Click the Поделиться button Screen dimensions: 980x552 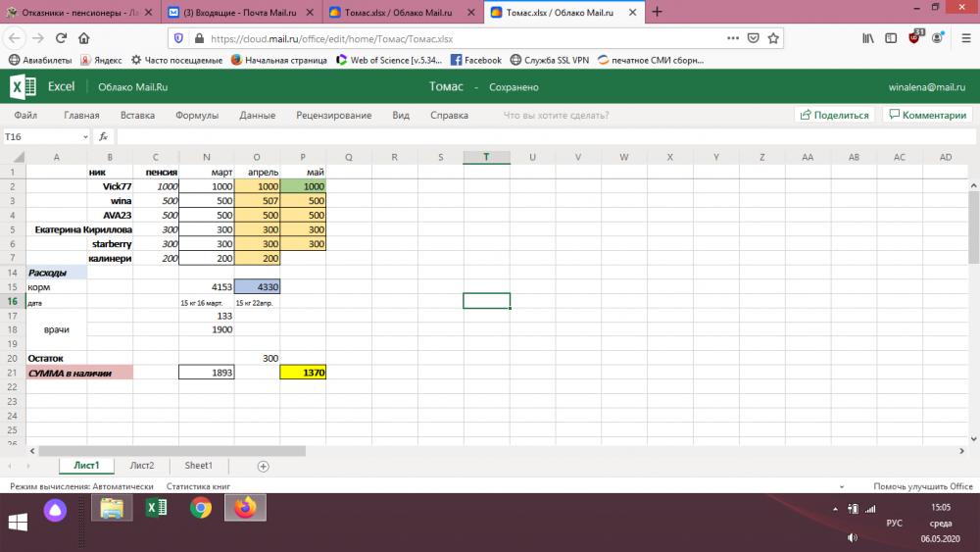835,115
